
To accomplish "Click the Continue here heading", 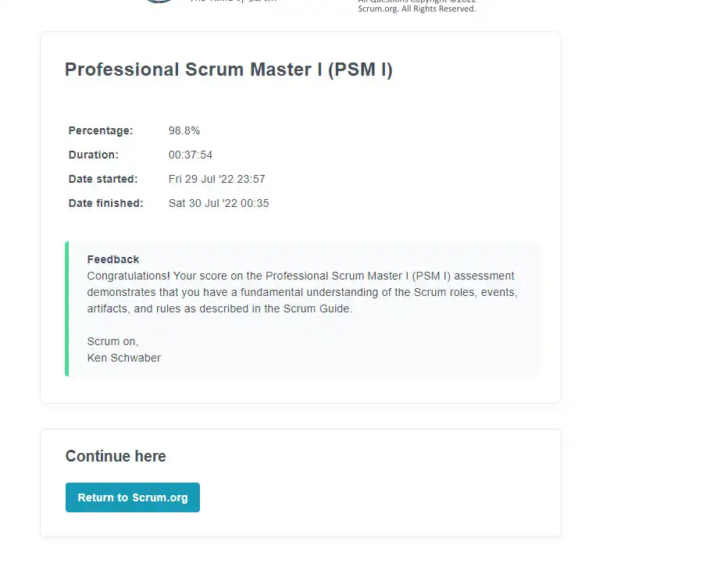I will pos(116,456).
